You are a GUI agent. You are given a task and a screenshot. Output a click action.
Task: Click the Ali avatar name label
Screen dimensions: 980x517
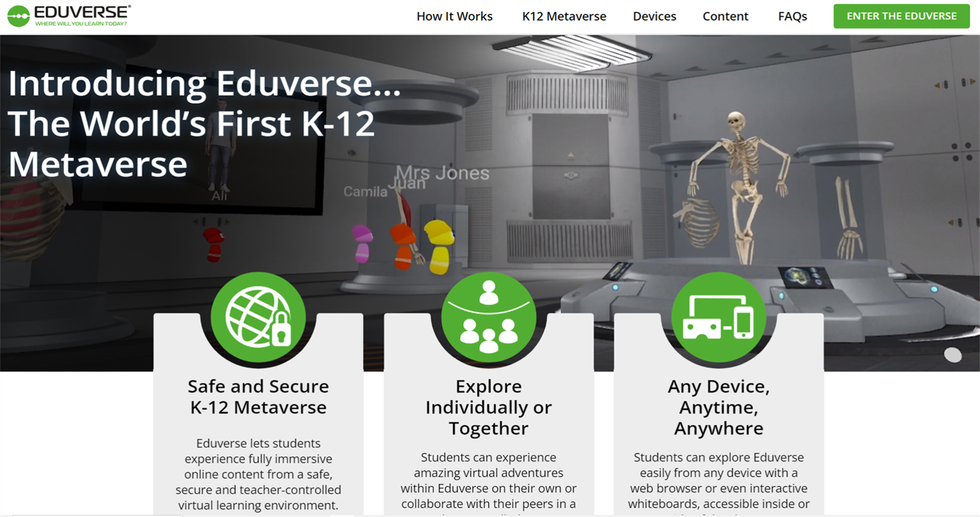coord(219,196)
